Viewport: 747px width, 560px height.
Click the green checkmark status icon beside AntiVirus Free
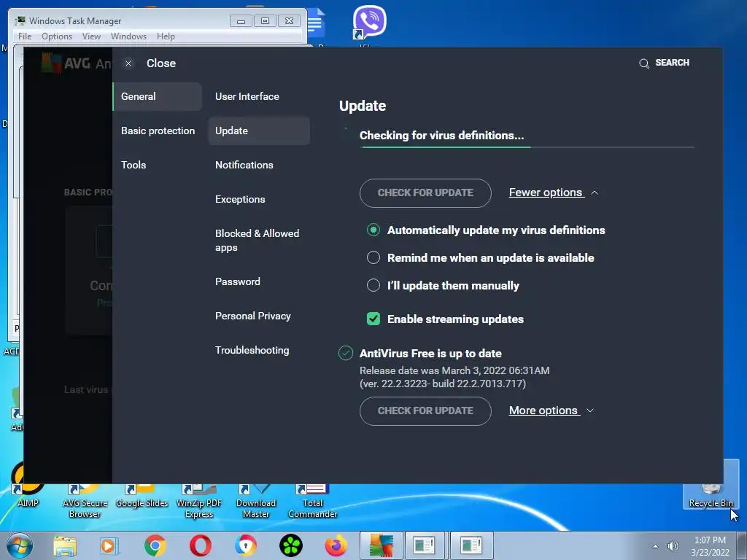tap(345, 354)
